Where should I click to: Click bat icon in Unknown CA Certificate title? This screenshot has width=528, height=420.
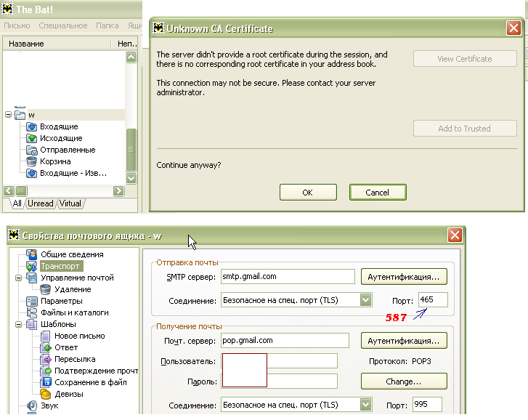tap(158, 28)
